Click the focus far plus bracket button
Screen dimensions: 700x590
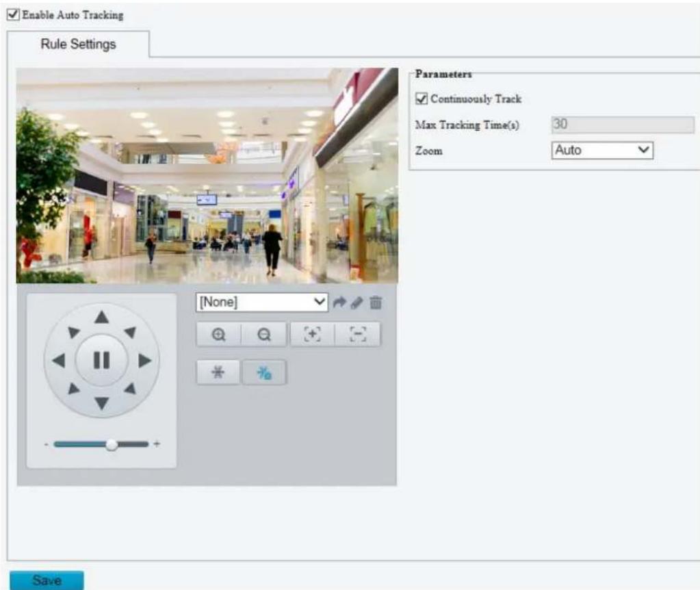312,334
